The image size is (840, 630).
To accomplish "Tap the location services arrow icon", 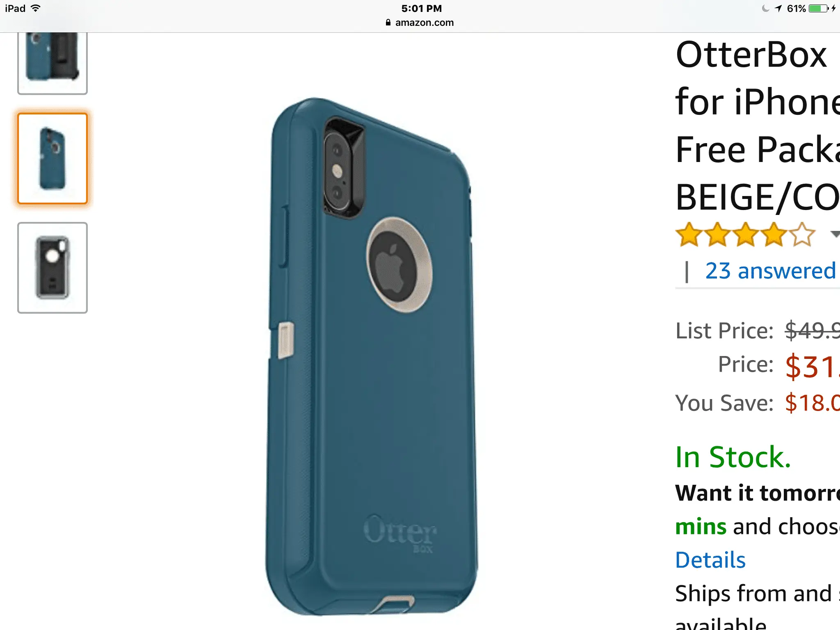I will pos(778,8).
